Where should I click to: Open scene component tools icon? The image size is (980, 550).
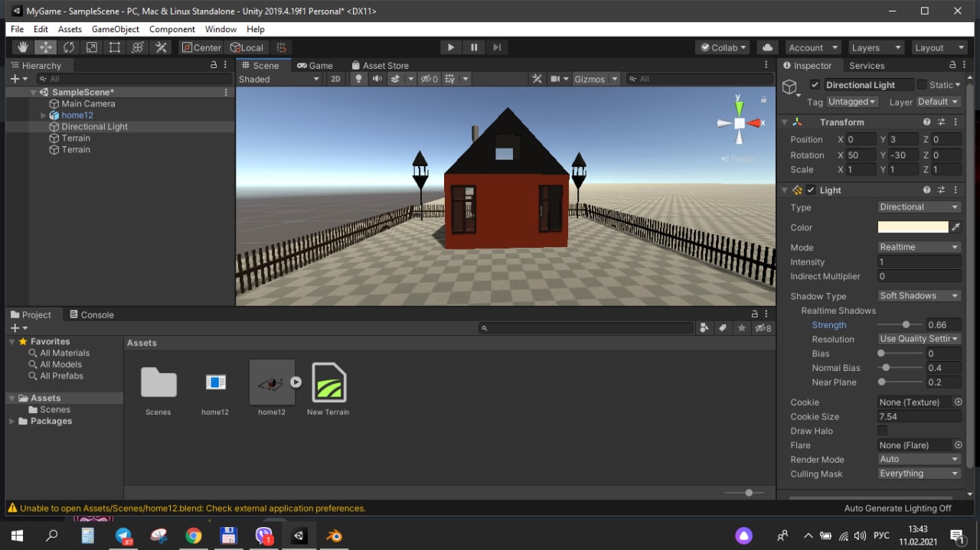pos(537,79)
